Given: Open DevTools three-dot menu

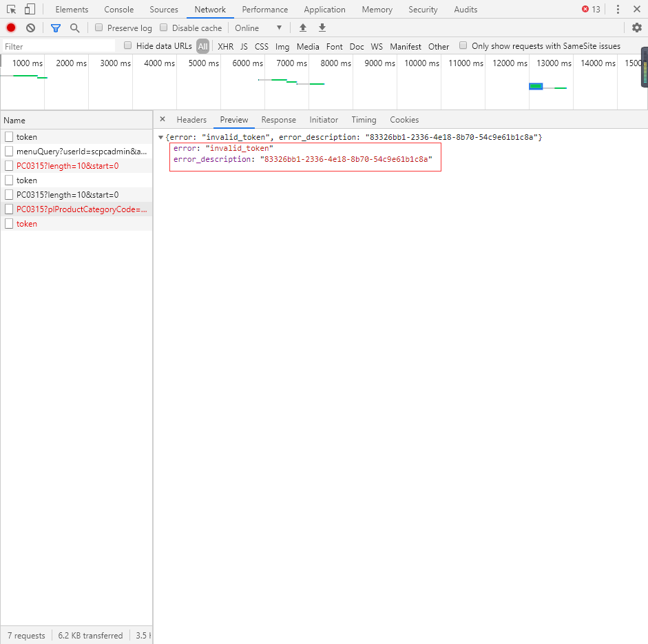Looking at the screenshot, I should coord(618,9).
